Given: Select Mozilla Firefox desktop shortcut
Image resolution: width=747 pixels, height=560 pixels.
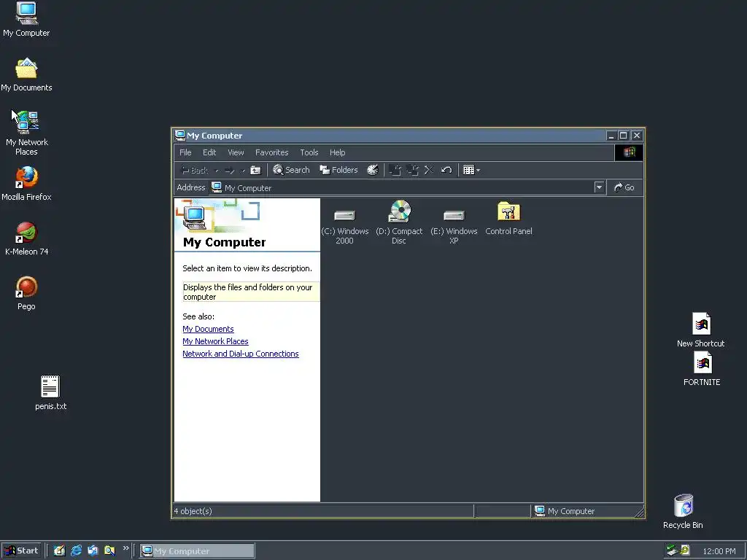Looking at the screenshot, I should point(26,183).
